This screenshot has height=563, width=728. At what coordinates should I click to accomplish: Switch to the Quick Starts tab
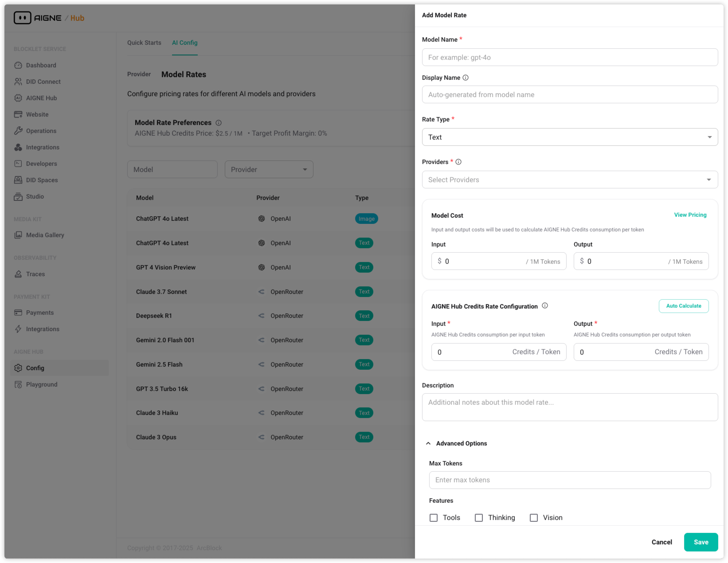144,43
